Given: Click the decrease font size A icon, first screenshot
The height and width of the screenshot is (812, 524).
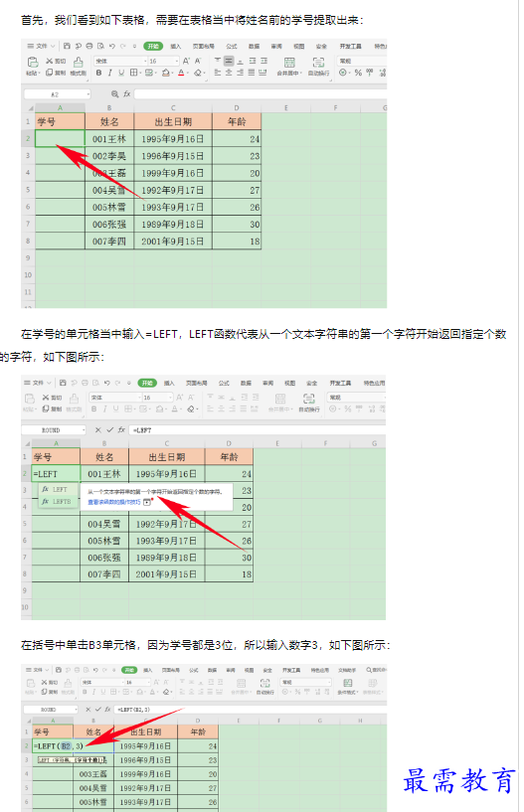Looking at the screenshot, I should click(x=198, y=61).
